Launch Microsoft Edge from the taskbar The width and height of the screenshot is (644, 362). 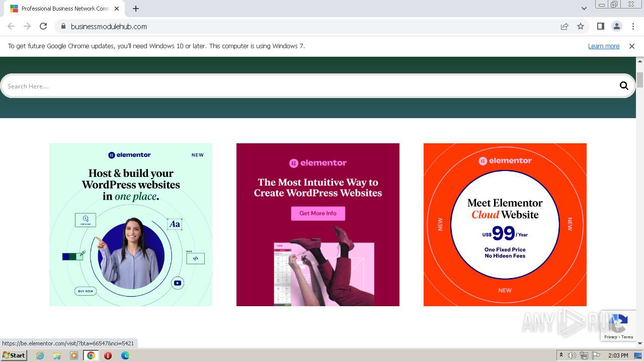click(125, 355)
